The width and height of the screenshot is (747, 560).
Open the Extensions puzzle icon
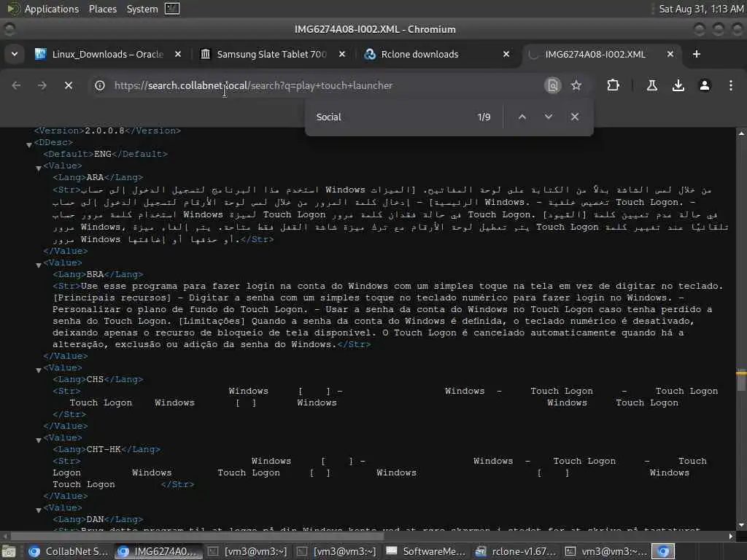613,86
